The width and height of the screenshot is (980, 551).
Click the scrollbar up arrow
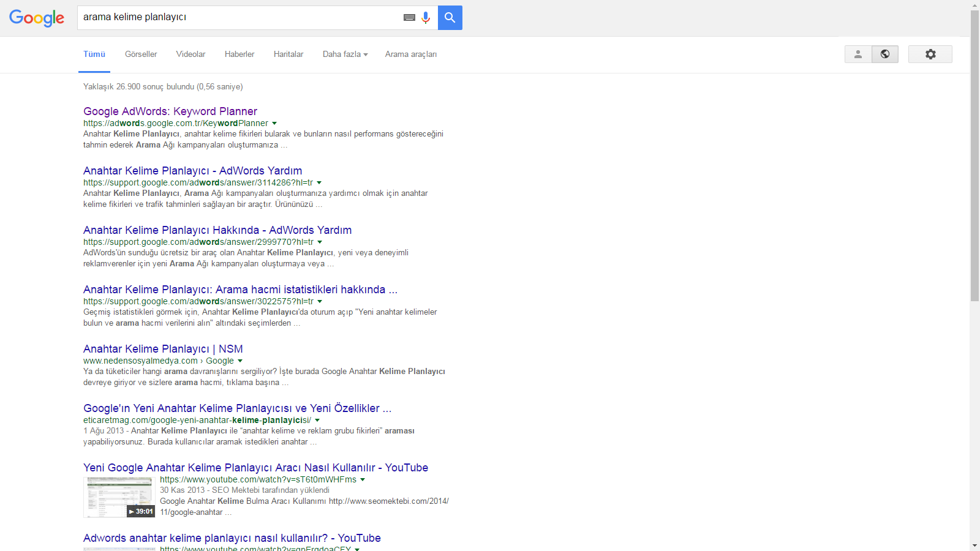click(974, 5)
